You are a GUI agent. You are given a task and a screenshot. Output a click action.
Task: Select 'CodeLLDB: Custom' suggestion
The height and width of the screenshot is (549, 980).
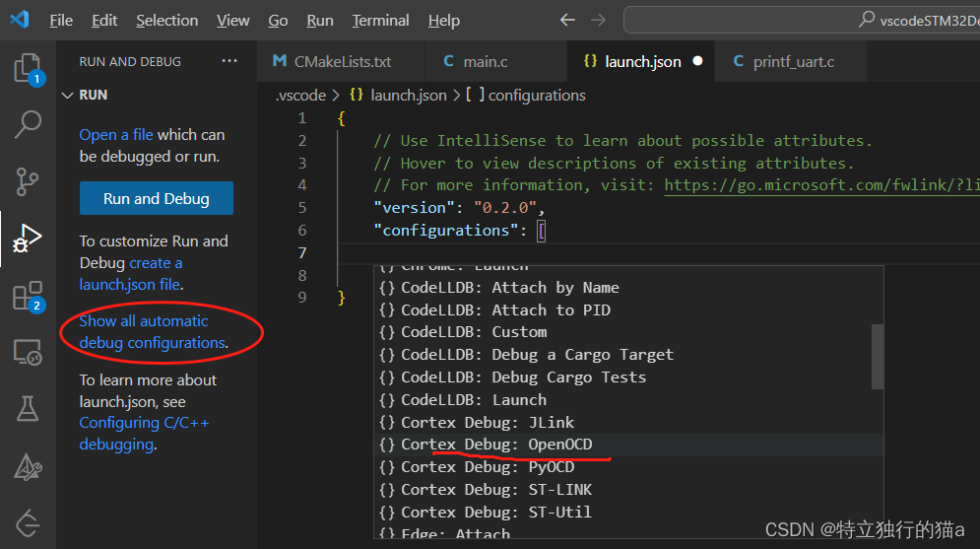point(628,332)
